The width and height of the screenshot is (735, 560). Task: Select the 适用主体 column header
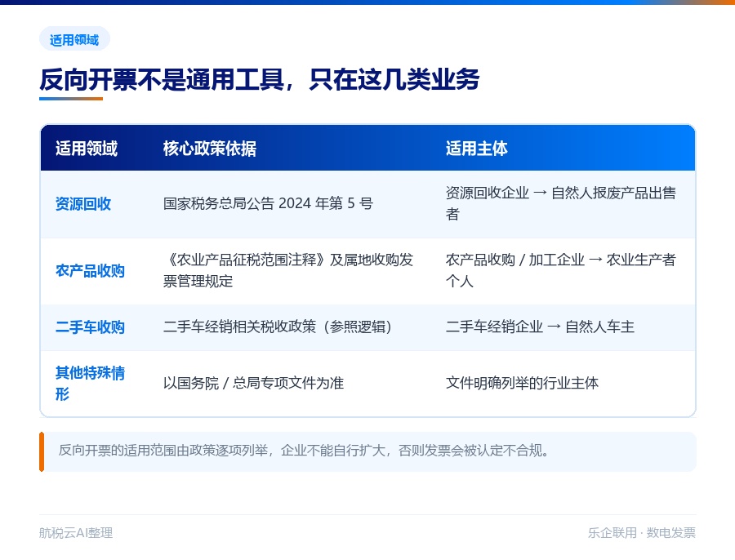click(x=477, y=148)
